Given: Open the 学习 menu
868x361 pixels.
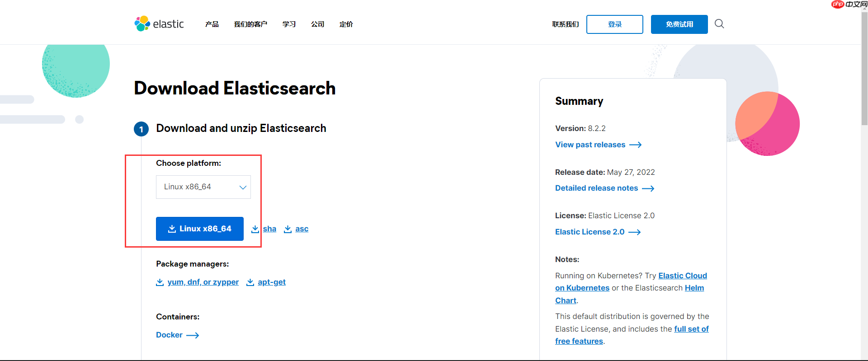Looking at the screenshot, I should click(289, 24).
